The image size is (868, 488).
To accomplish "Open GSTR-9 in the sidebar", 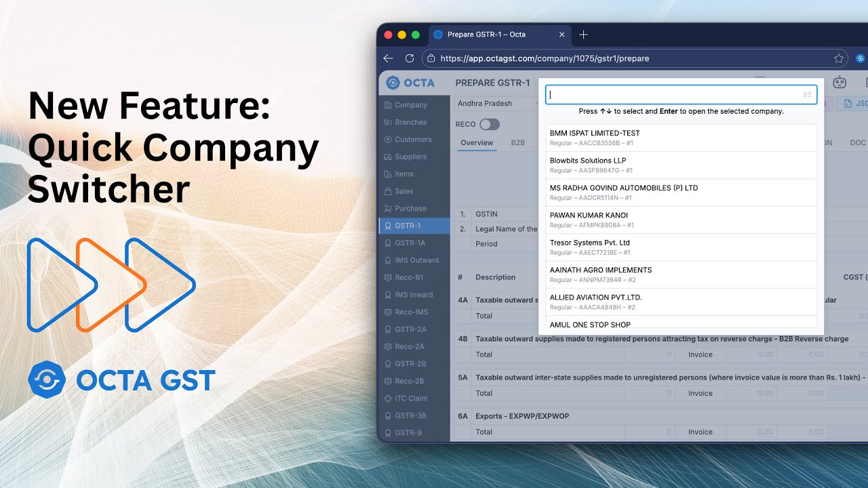I will (414, 432).
